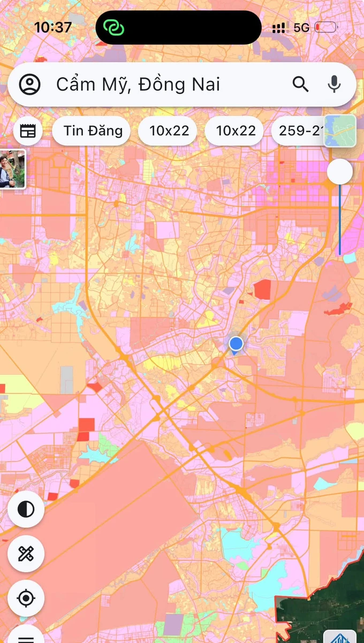Open the person photo thumbnail on the left edge
This screenshot has height=643, width=364.
(x=12, y=169)
